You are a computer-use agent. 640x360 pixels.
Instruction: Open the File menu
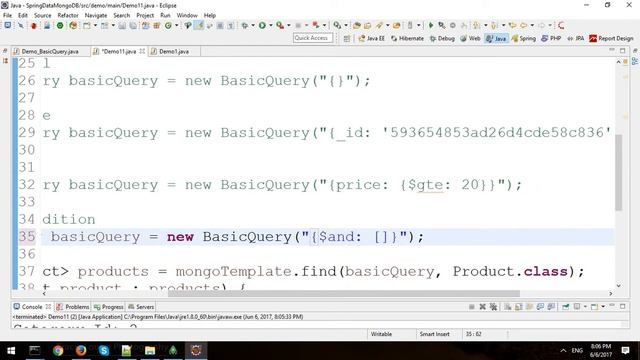pos(7,15)
